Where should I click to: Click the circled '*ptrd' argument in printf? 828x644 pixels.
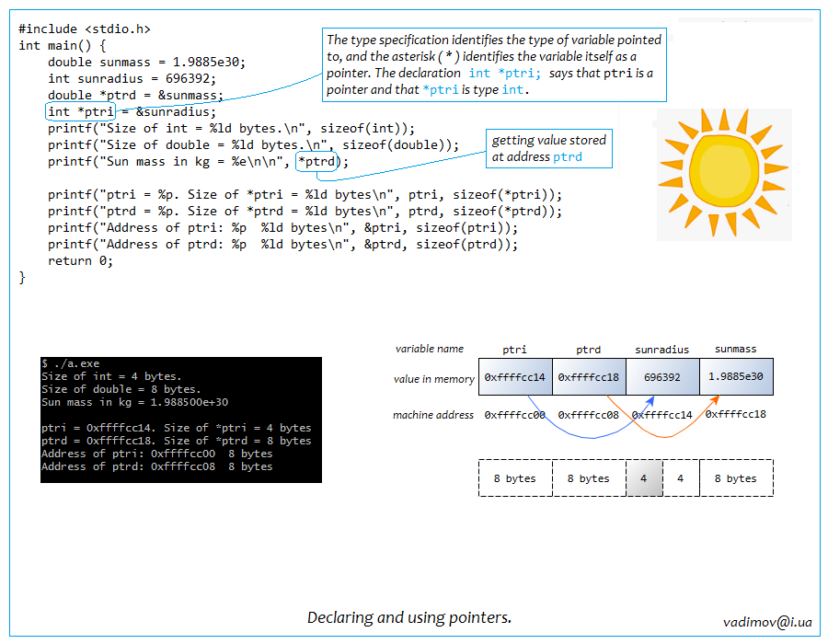pyautogui.click(x=316, y=162)
